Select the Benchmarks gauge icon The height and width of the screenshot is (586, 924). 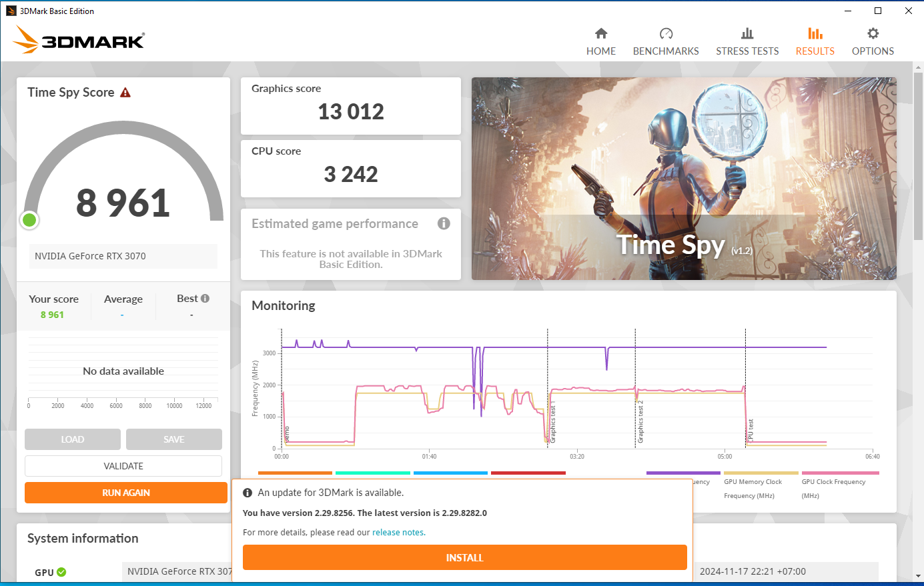[665, 38]
